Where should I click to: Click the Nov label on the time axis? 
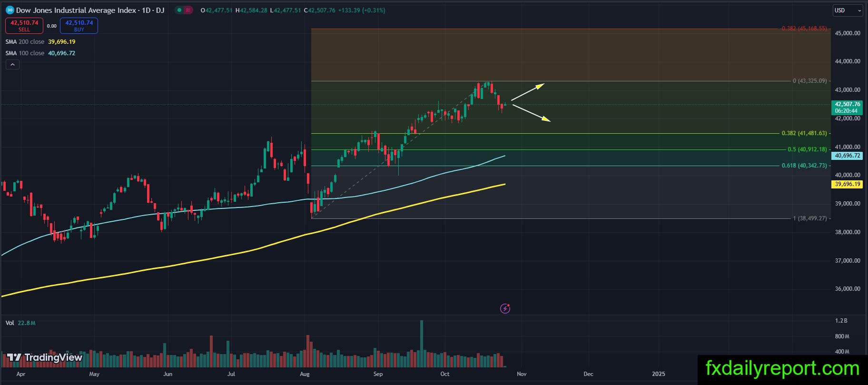(522, 374)
